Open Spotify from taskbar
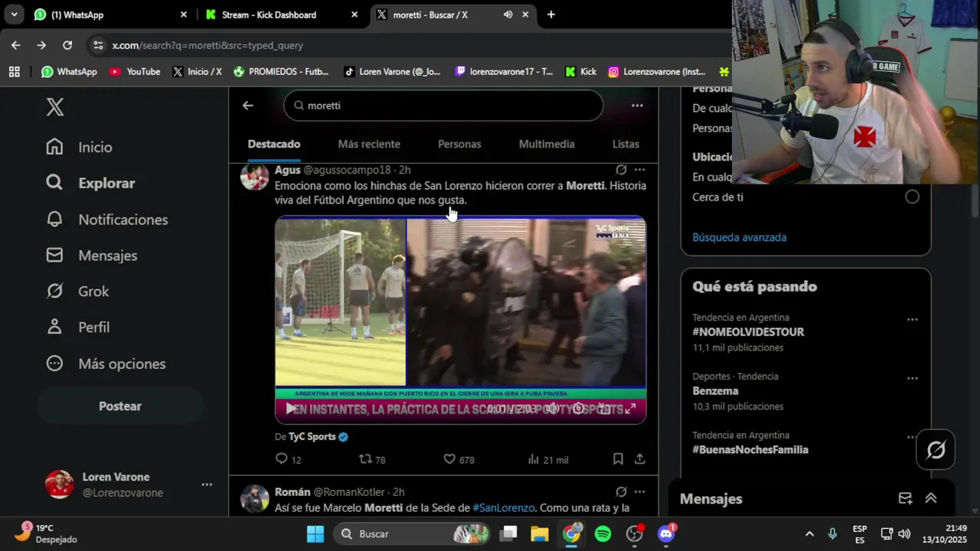This screenshot has height=551, width=980. (603, 533)
